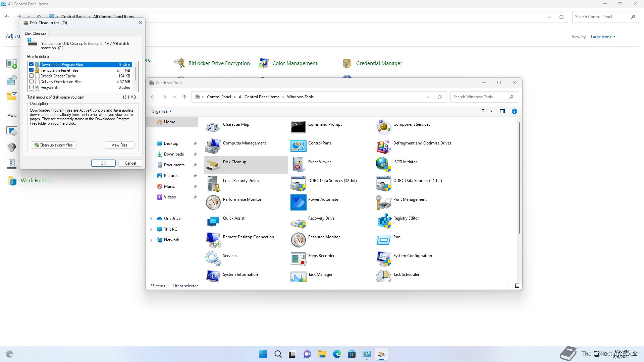Toggle the preview pane button
The image size is (644, 362).
[502, 111]
